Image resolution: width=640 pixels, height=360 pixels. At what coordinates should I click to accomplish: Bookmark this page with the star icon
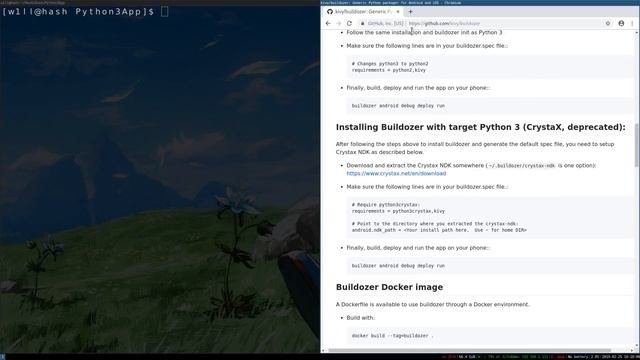pos(608,24)
